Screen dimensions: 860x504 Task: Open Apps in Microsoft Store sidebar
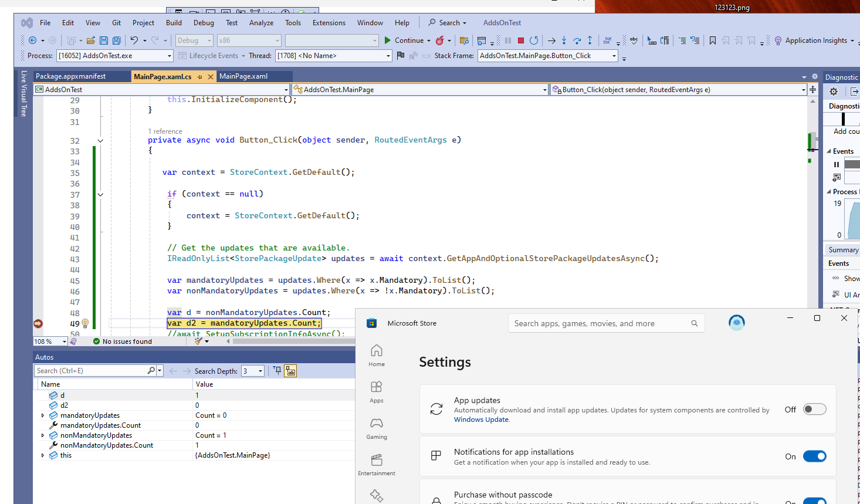click(377, 391)
